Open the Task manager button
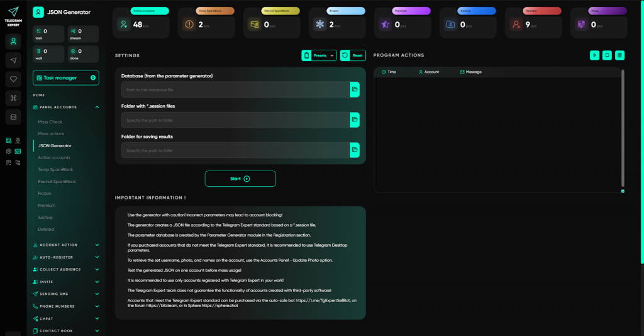This screenshot has height=336, width=644. pyautogui.click(x=65, y=77)
